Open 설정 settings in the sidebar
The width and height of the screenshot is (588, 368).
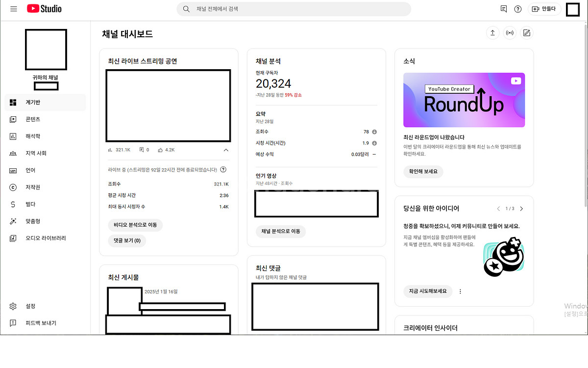coord(46,306)
